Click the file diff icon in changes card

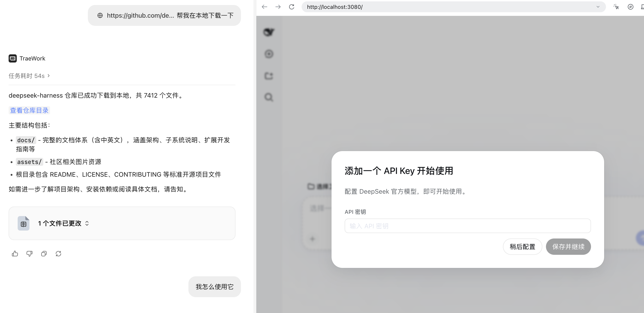point(24,223)
